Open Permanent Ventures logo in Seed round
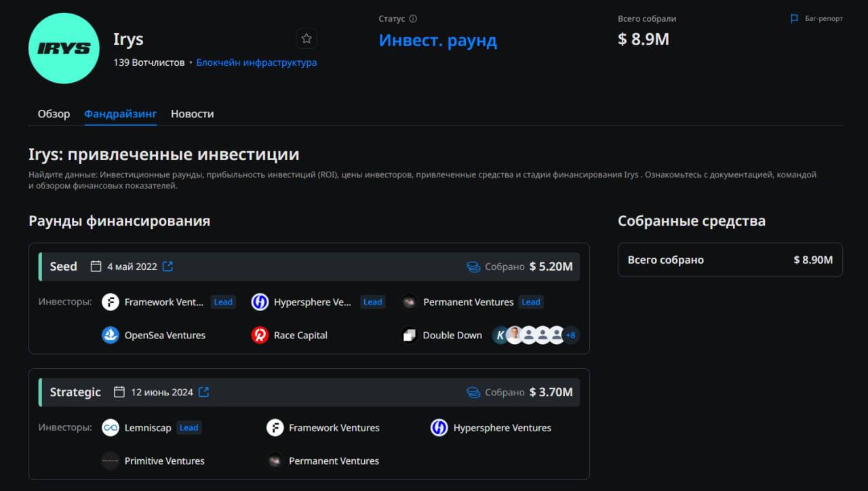 (409, 302)
